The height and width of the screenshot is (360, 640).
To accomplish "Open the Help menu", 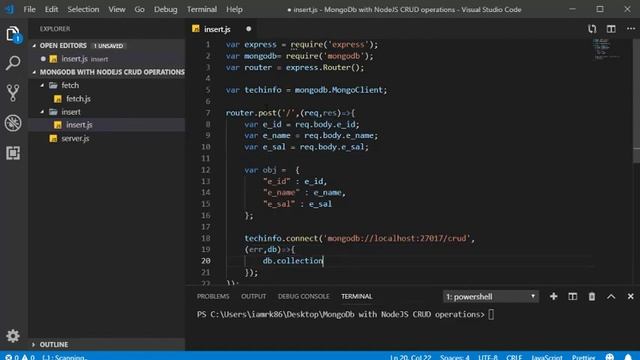I will (234, 9).
